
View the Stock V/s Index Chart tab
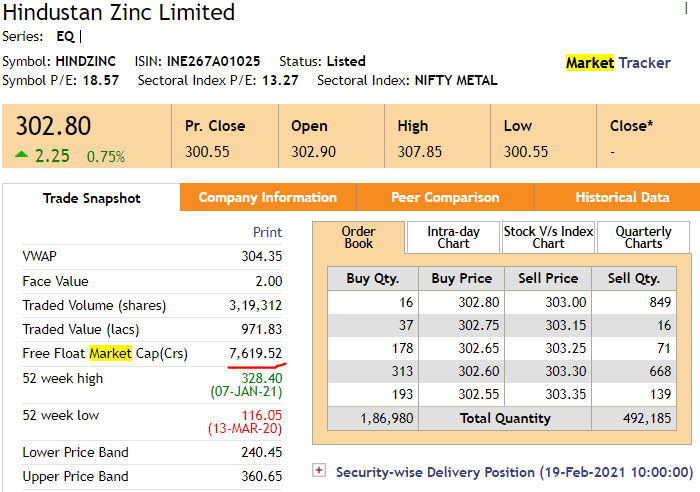[x=548, y=237]
